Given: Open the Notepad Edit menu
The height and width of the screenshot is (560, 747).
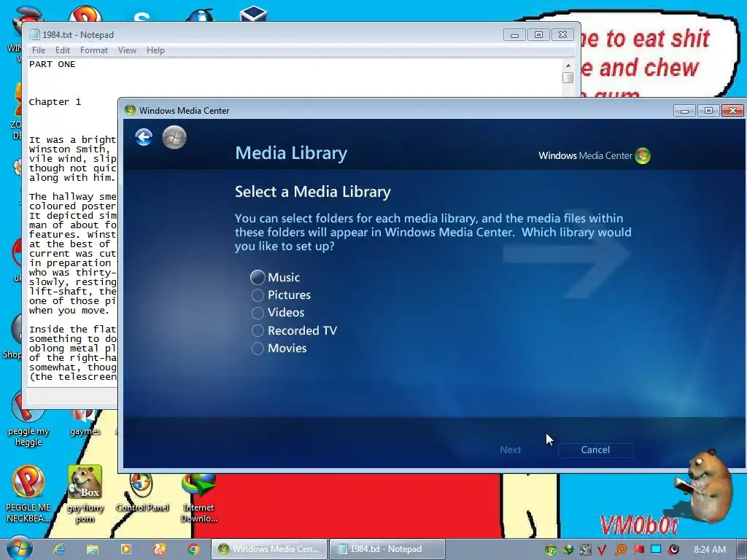Looking at the screenshot, I should [x=63, y=50].
